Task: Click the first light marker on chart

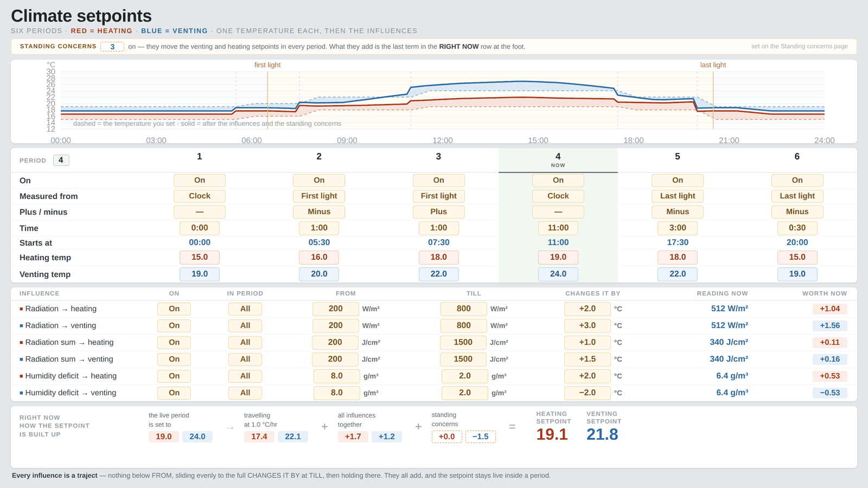Action: (x=267, y=65)
